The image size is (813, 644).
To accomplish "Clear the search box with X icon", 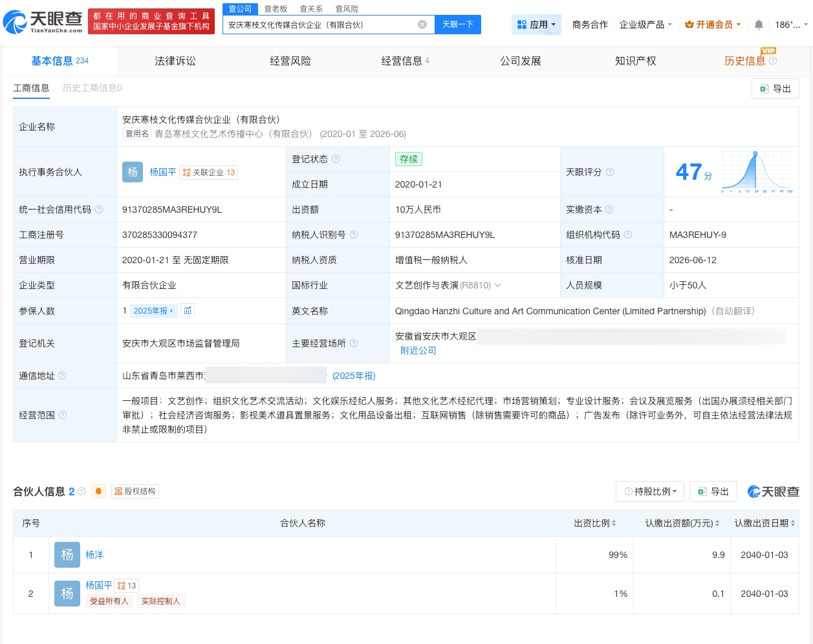I will 422,25.
